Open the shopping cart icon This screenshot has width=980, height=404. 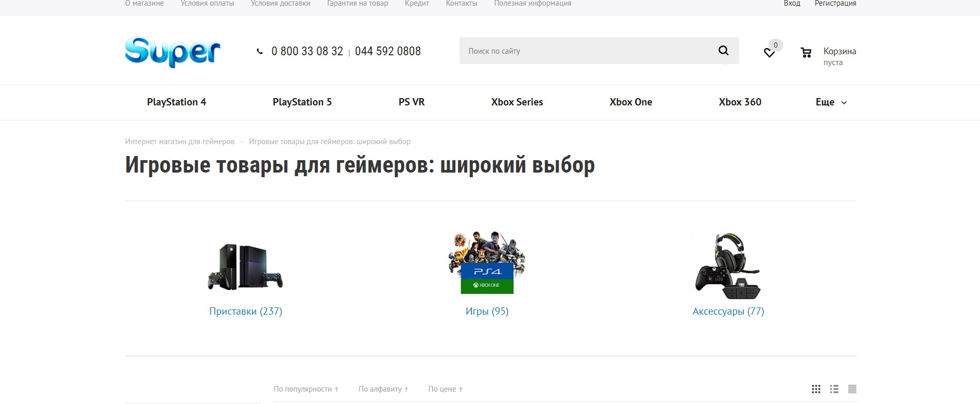806,52
